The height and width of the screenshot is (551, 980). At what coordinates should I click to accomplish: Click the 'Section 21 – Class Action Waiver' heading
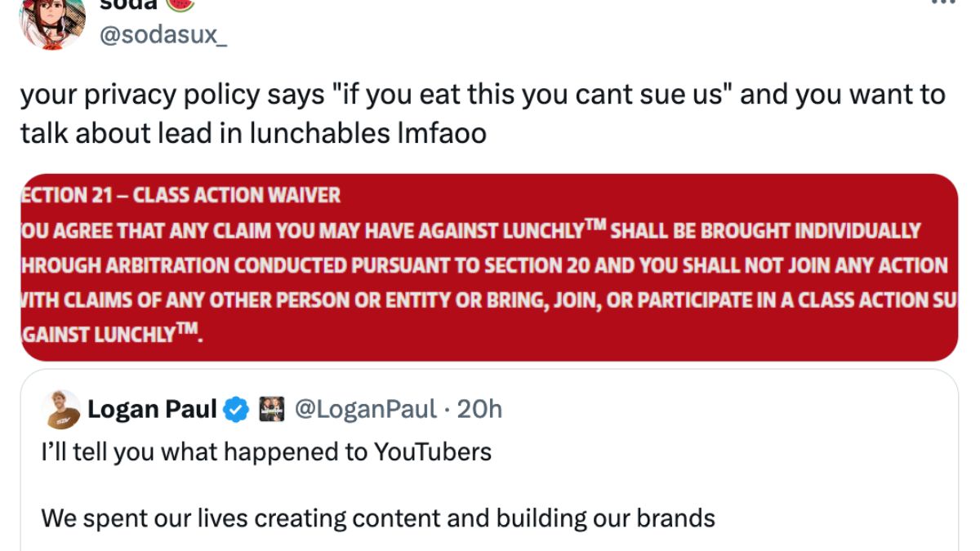tap(181, 196)
